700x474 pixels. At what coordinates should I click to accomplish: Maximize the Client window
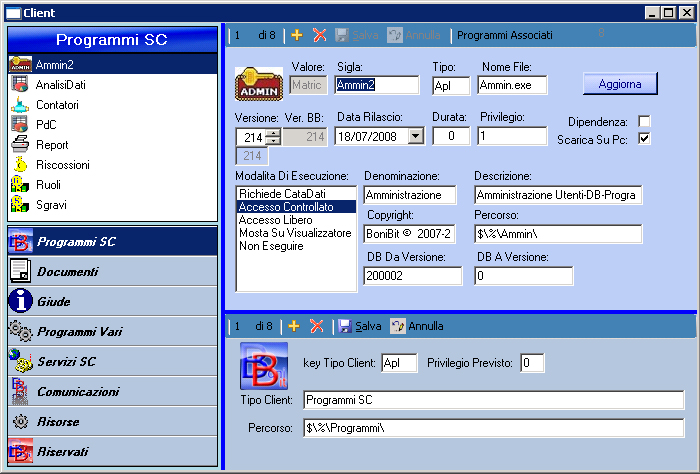(x=669, y=13)
